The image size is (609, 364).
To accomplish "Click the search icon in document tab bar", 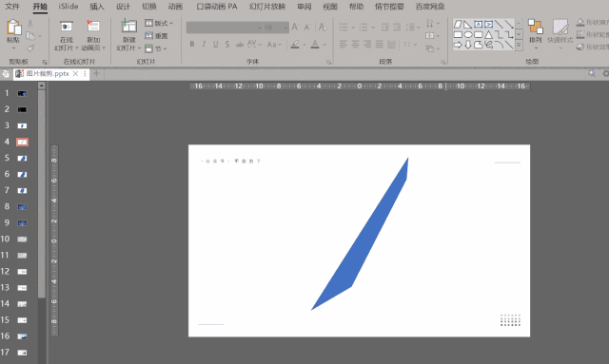I will pos(592,73).
